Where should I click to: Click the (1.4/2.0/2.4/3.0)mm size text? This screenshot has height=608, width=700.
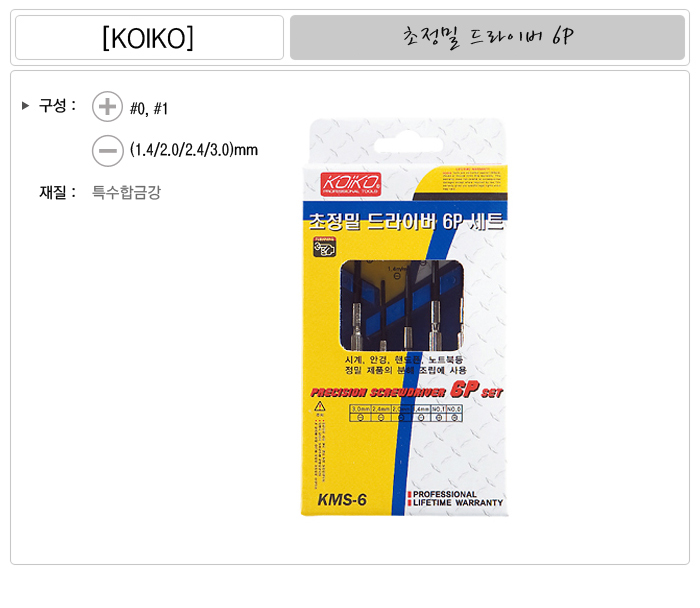[194, 150]
